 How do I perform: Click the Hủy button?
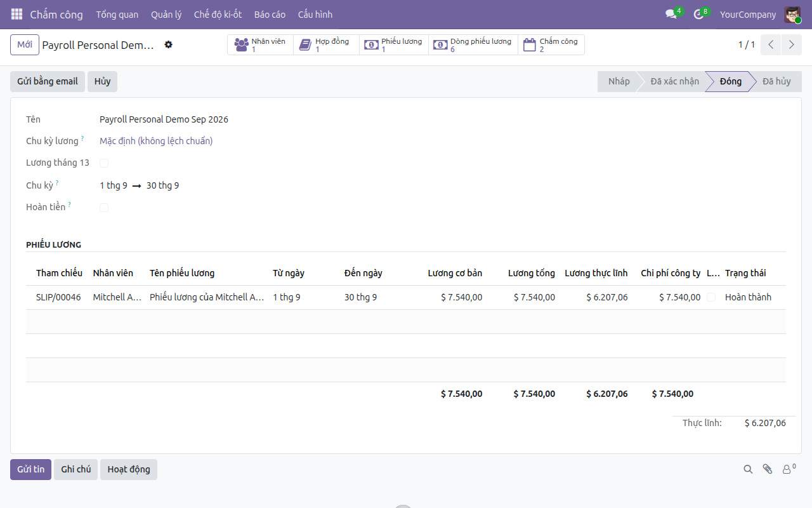tap(103, 81)
